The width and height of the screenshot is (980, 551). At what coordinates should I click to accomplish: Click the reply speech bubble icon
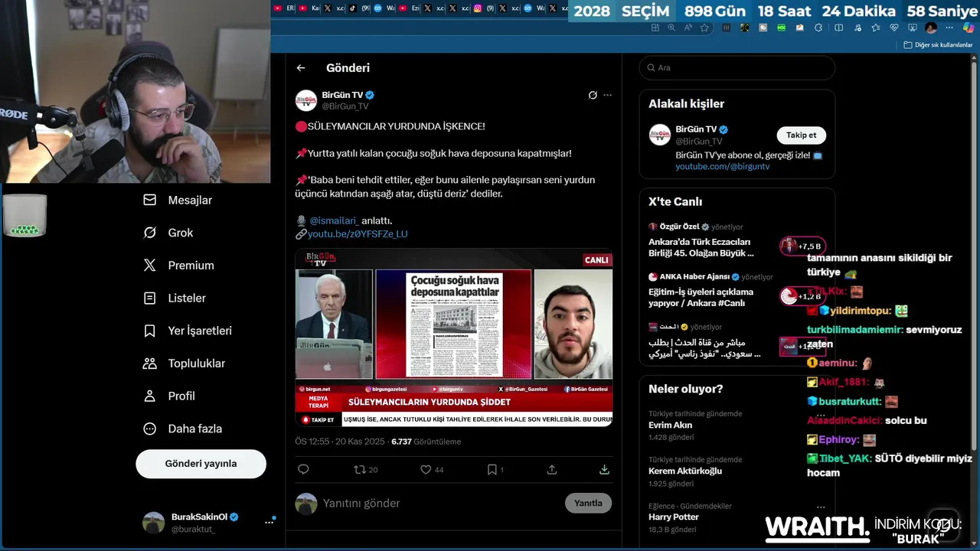[303, 470]
